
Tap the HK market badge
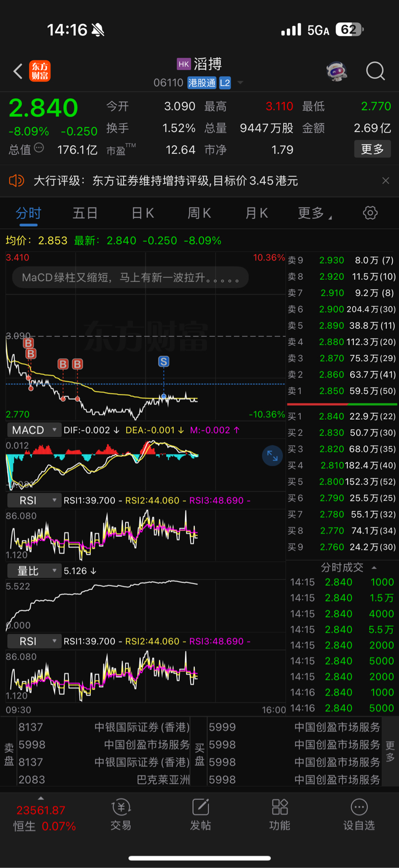(x=183, y=64)
